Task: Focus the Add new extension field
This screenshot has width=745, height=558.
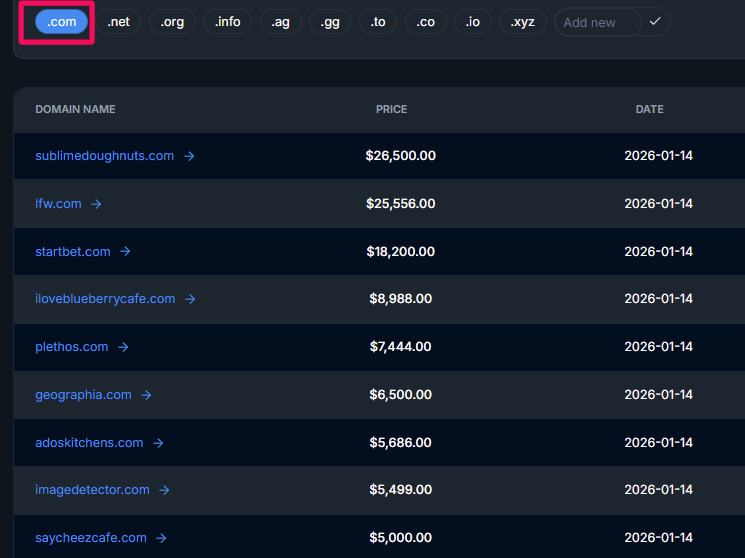Action: (597, 22)
